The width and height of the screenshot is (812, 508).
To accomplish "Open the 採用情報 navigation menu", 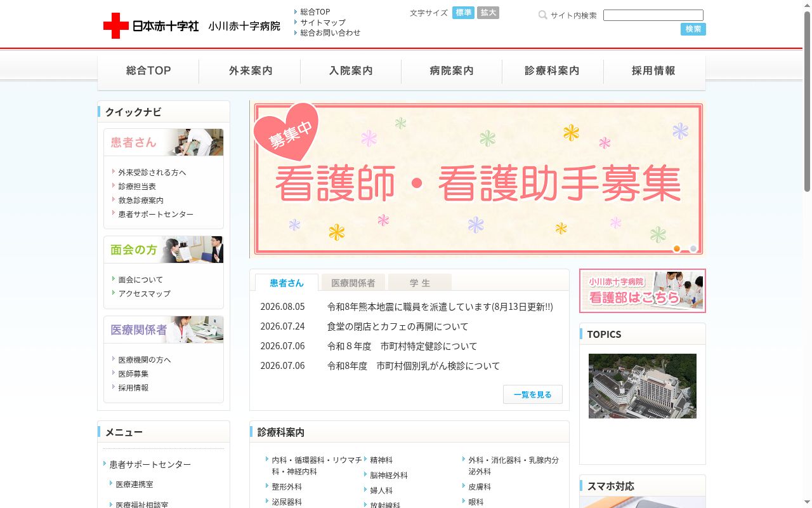I will [654, 71].
